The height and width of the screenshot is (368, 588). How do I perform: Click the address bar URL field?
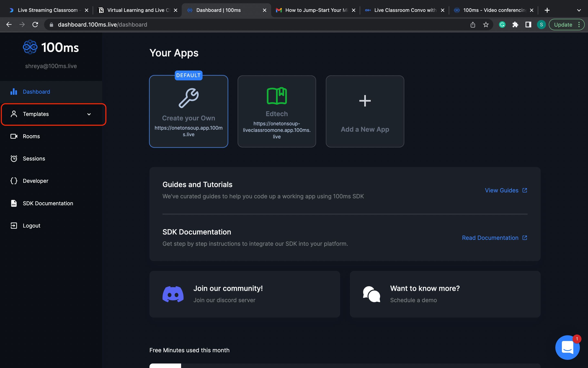click(x=268, y=25)
